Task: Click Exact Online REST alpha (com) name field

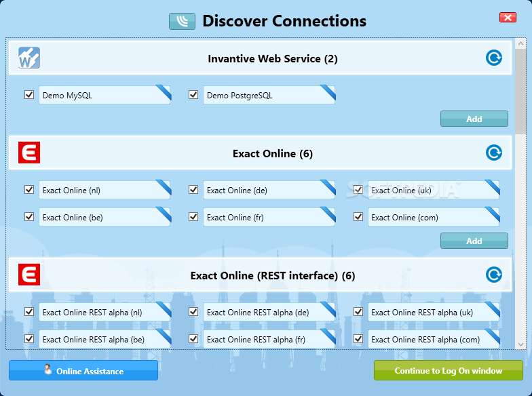Action: pyautogui.click(x=434, y=339)
